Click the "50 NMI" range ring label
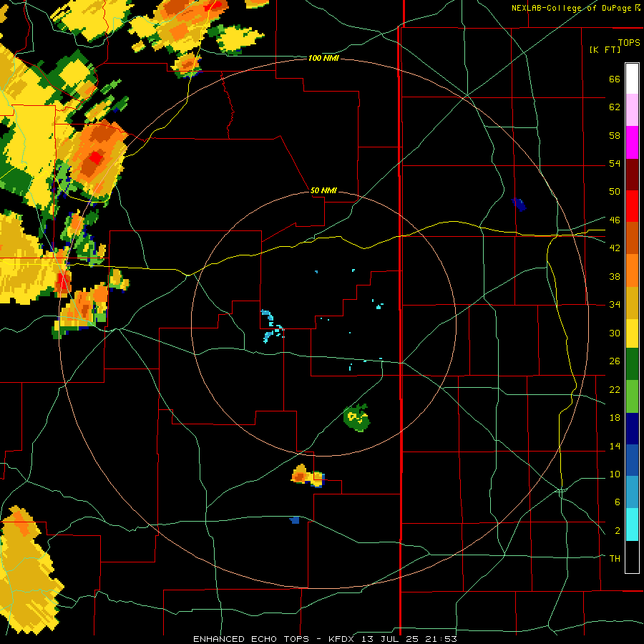644x644 pixels. pos(323,190)
